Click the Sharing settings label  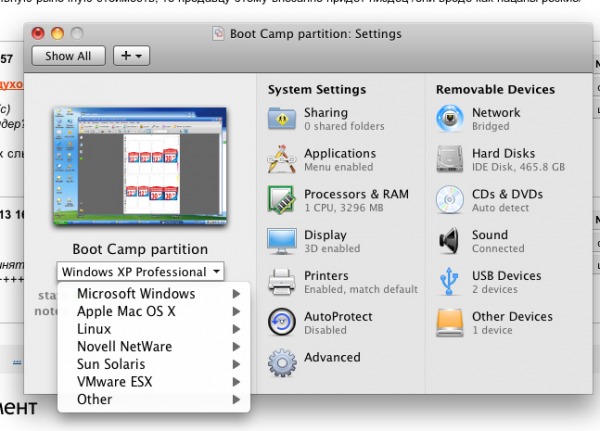click(x=326, y=113)
